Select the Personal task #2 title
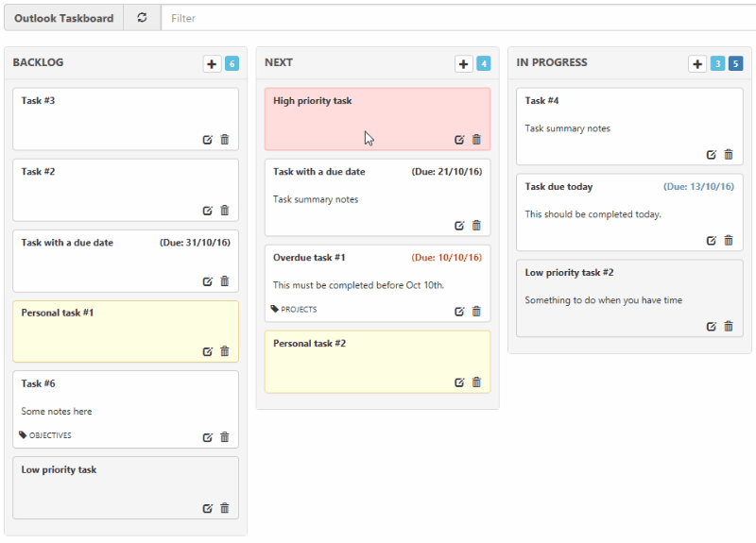 310,344
